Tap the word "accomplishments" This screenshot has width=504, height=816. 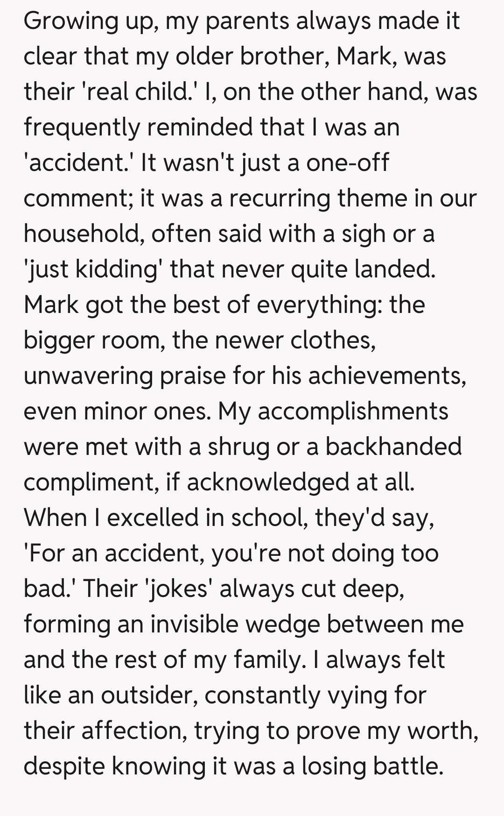click(353, 412)
